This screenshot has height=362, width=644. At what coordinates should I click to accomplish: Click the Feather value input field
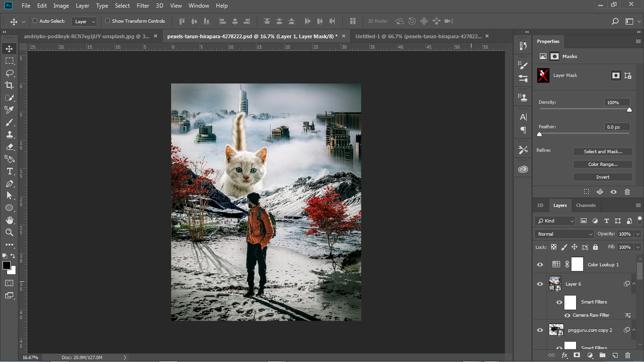tap(617, 127)
